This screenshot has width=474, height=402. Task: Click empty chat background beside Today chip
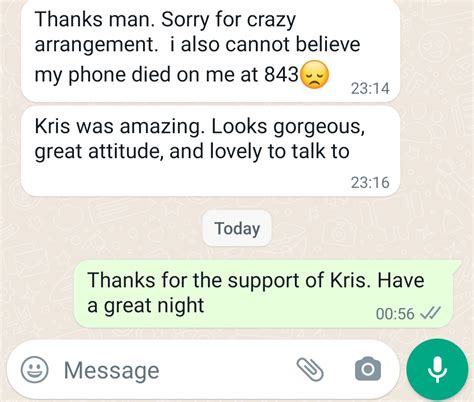(100, 228)
